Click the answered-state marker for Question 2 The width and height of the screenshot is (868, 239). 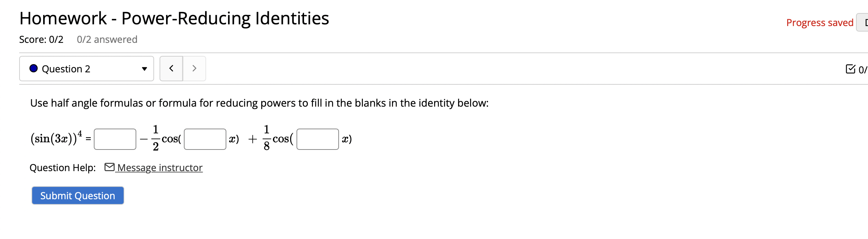pos(33,69)
